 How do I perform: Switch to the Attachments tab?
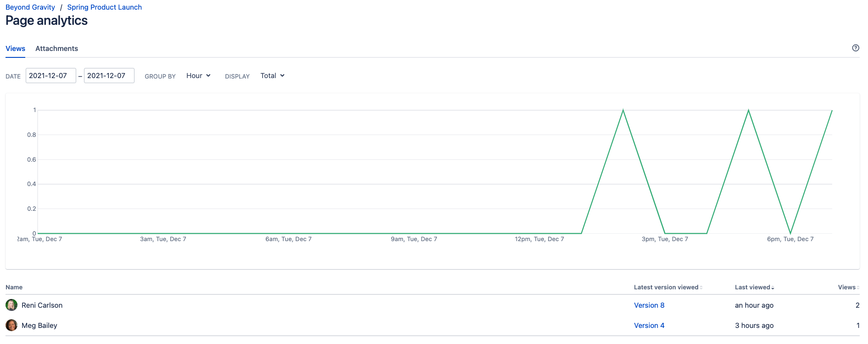click(x=56, y=49)
